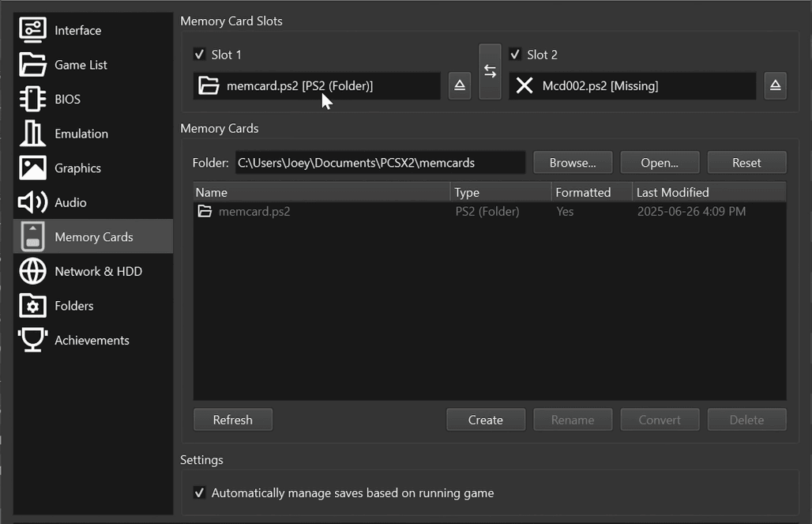Eject the missing card from Slot 2
Viewport: 812px width, 524px height.
(x=775, y=85)
